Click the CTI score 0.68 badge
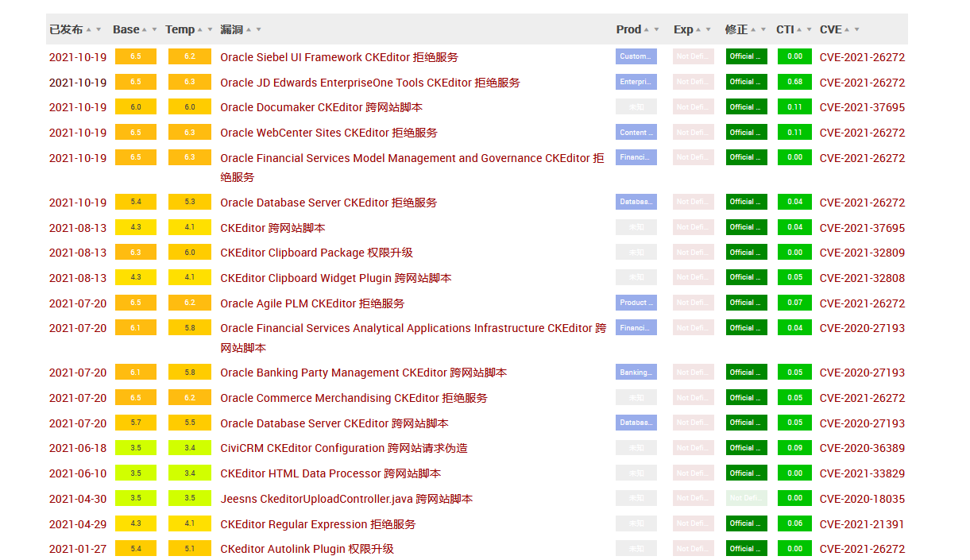 tap(794, 81)
